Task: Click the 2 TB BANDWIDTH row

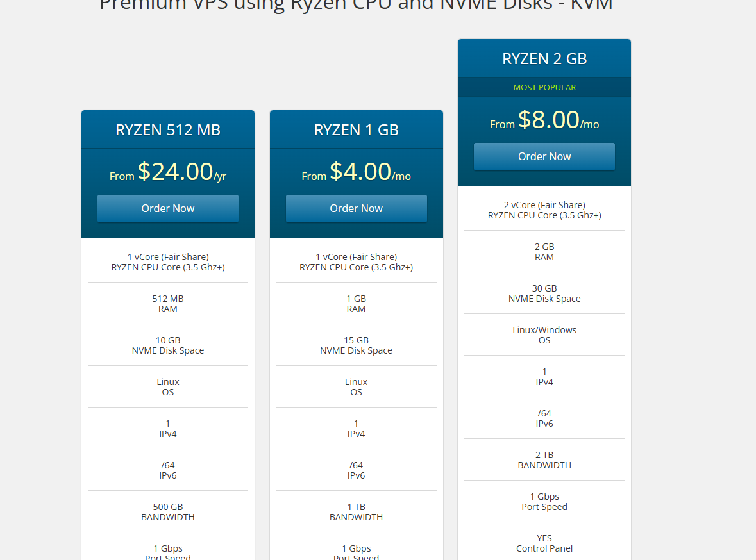Action: coord(544,460)
